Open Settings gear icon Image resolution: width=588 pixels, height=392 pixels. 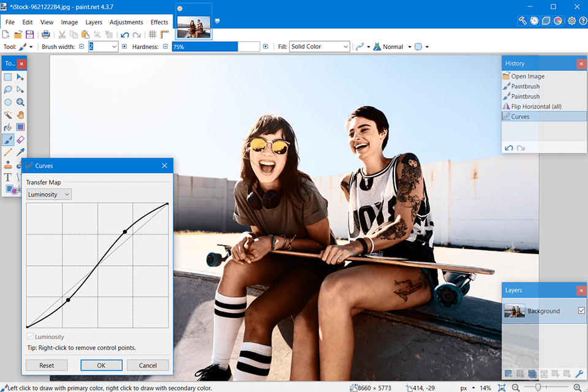(x=571, y=21)
